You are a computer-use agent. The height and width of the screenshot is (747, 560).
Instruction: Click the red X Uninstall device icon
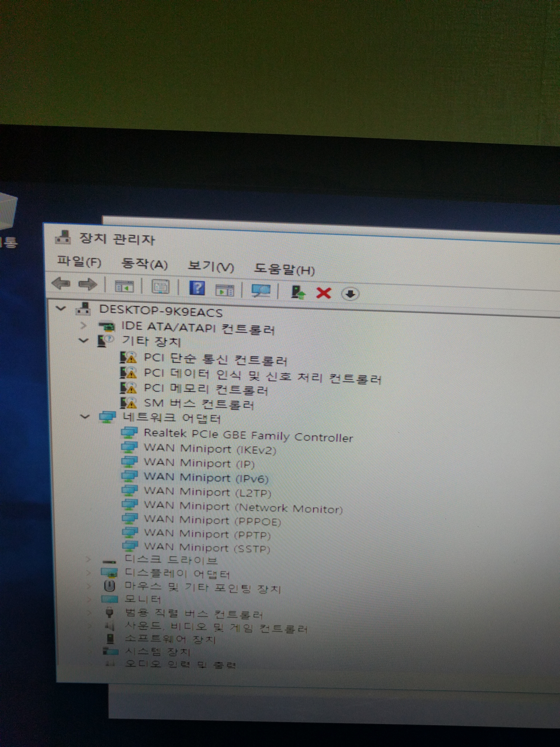coord(323,293)
